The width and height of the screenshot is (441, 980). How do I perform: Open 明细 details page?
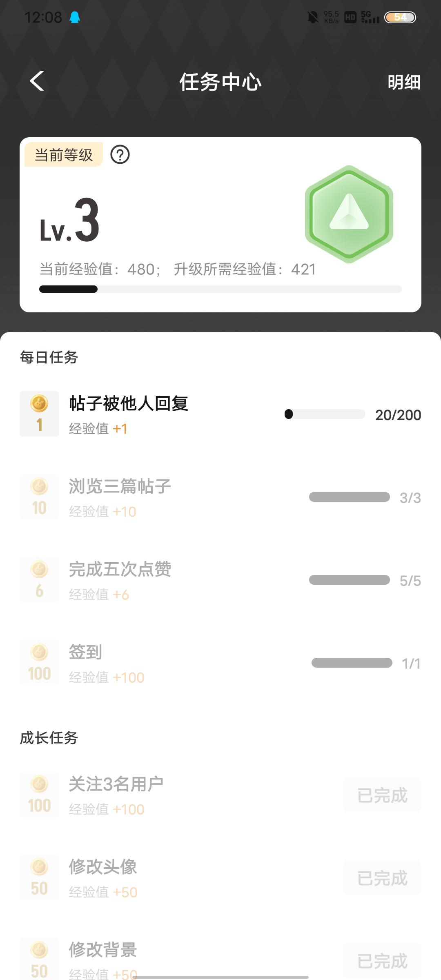tap(403, 82)
